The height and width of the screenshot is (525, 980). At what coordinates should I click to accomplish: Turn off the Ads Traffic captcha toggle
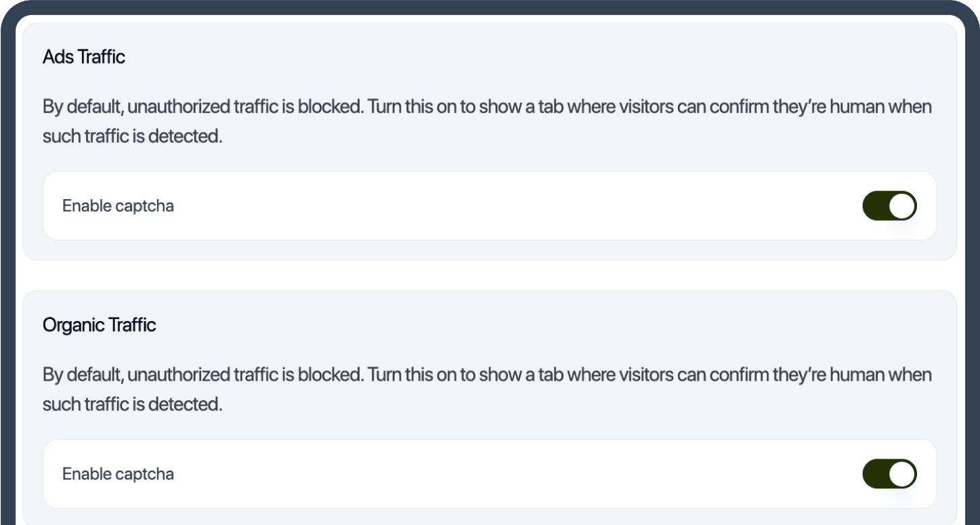(889, 206)
